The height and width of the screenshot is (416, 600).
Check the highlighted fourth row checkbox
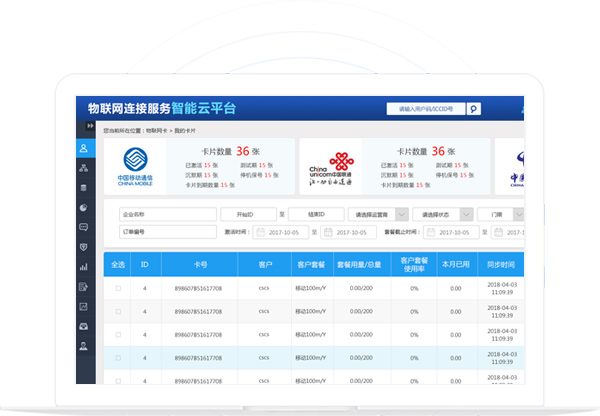pos(118,355)
